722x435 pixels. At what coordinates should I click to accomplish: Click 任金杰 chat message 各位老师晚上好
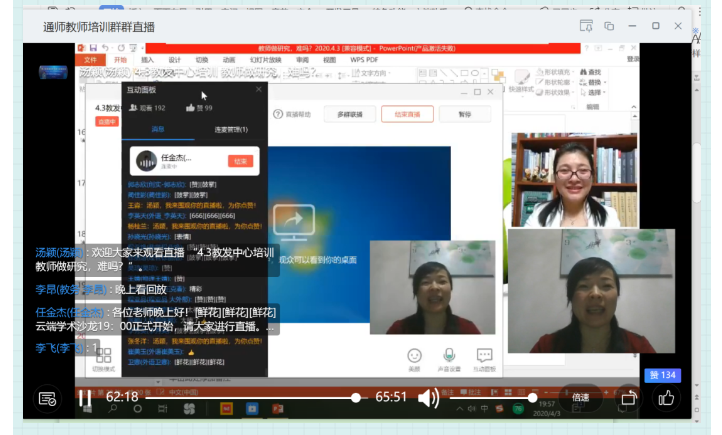(156, 319)
